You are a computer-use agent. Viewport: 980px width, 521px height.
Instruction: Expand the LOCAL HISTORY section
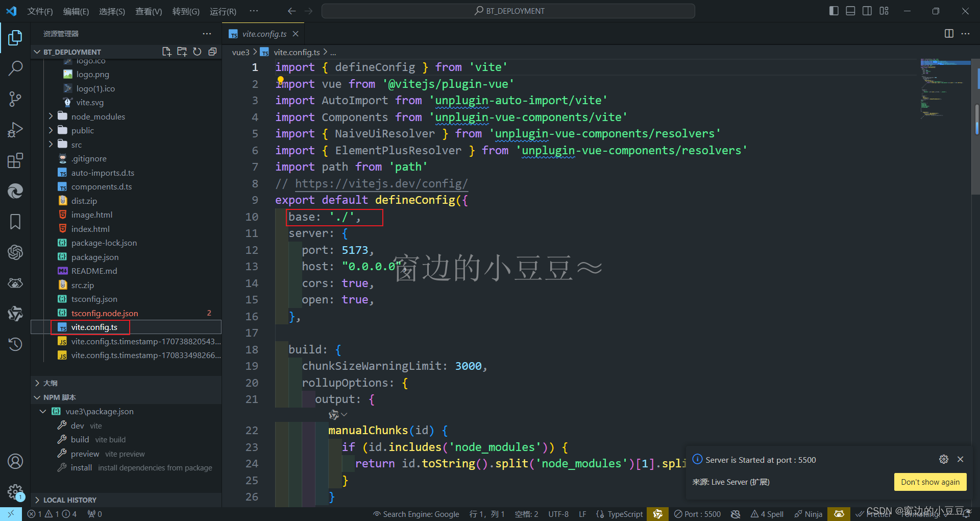[x=37, y=500]
